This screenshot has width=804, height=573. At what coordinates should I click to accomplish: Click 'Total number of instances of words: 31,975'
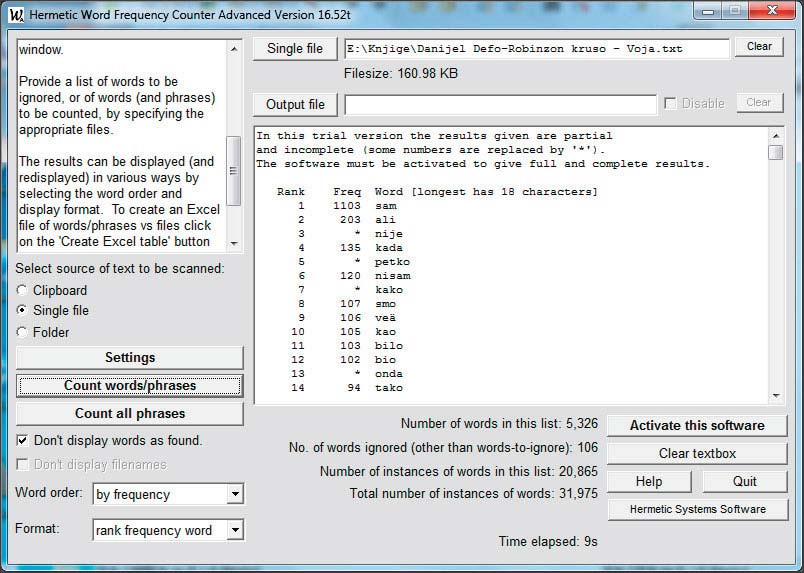474,493
